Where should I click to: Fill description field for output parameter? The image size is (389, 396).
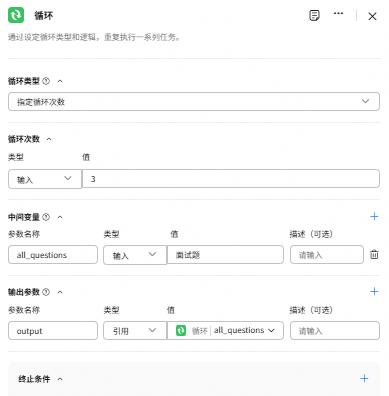[x=335, y=331]
